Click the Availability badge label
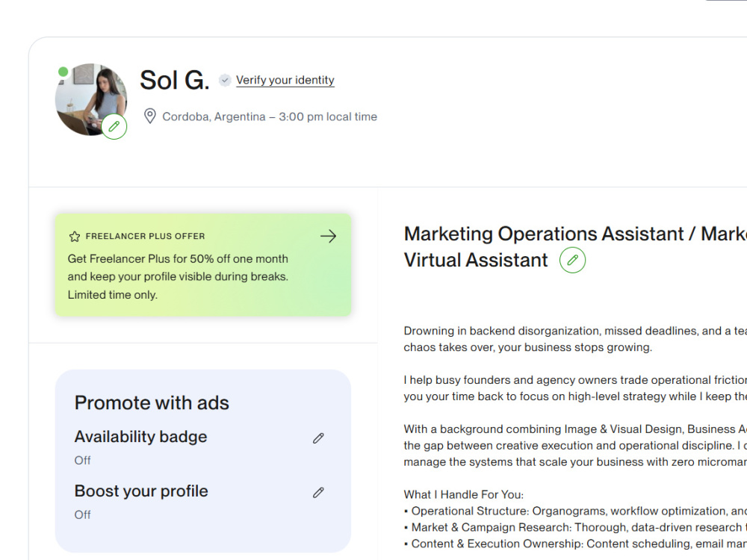The height and width of the screenshot is (560, 747). [140, 437]
